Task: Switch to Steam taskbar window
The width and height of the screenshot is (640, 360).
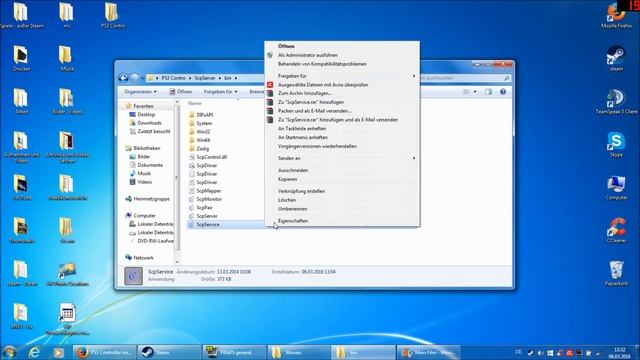Action: [x=169, y=352]
